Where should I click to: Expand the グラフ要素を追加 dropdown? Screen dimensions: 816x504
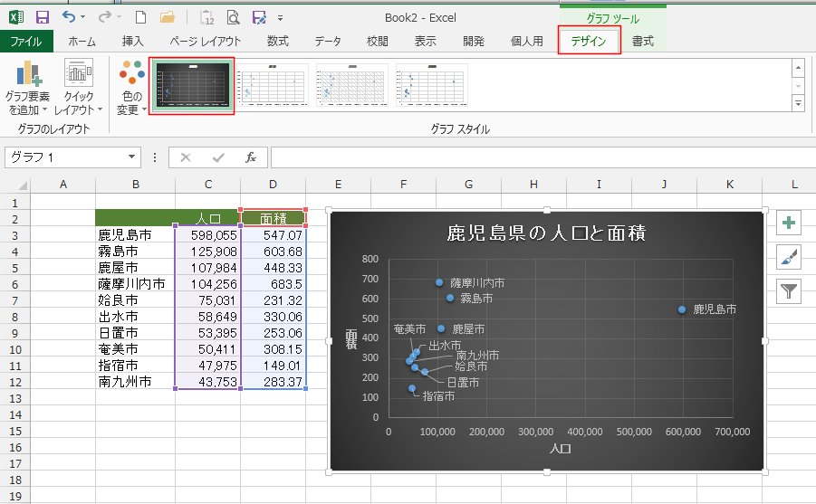coord(27,89)
